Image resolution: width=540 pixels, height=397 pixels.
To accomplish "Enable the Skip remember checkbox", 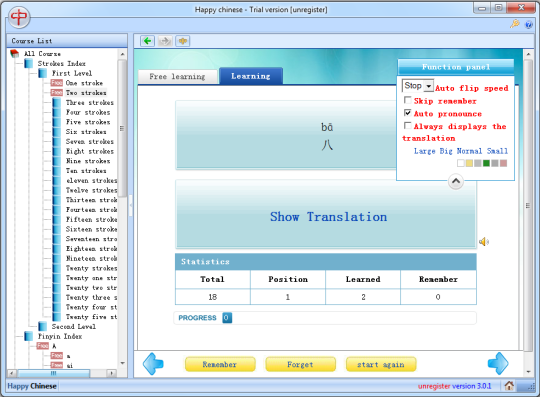I will coord(408,100).
